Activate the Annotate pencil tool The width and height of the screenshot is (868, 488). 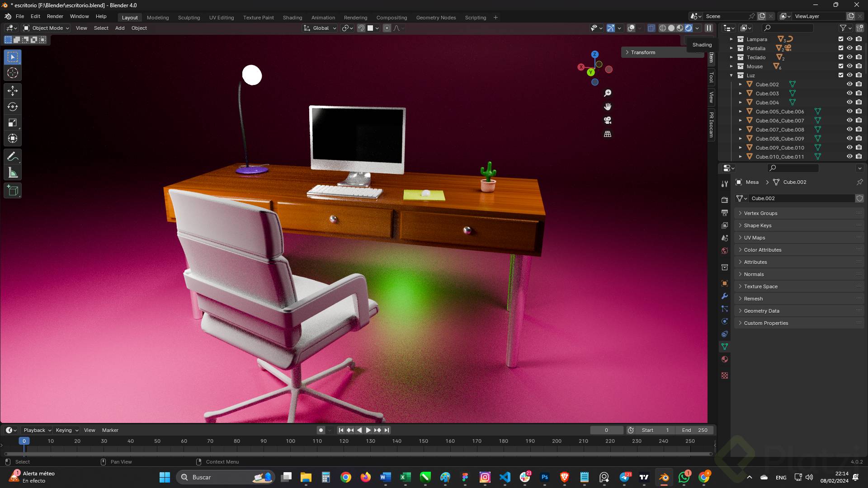[x=13, y=157]
